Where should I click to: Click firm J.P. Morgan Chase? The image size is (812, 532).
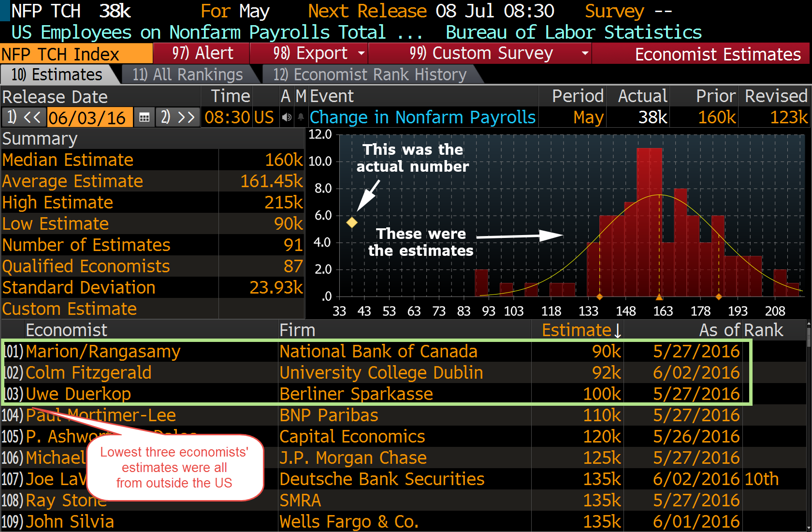point(353,458)
